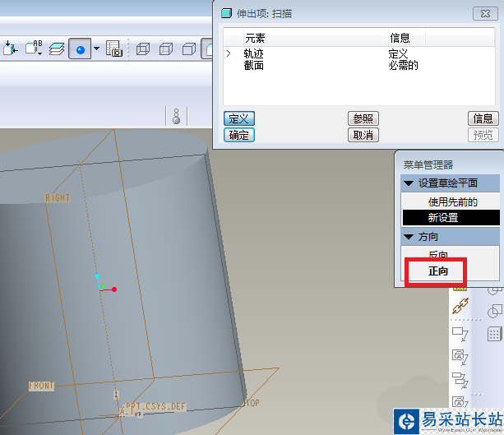The height and width of the screenshot is (435, 504).
Task: Select the 轨迹 element row
Action: tap(359, 53)
